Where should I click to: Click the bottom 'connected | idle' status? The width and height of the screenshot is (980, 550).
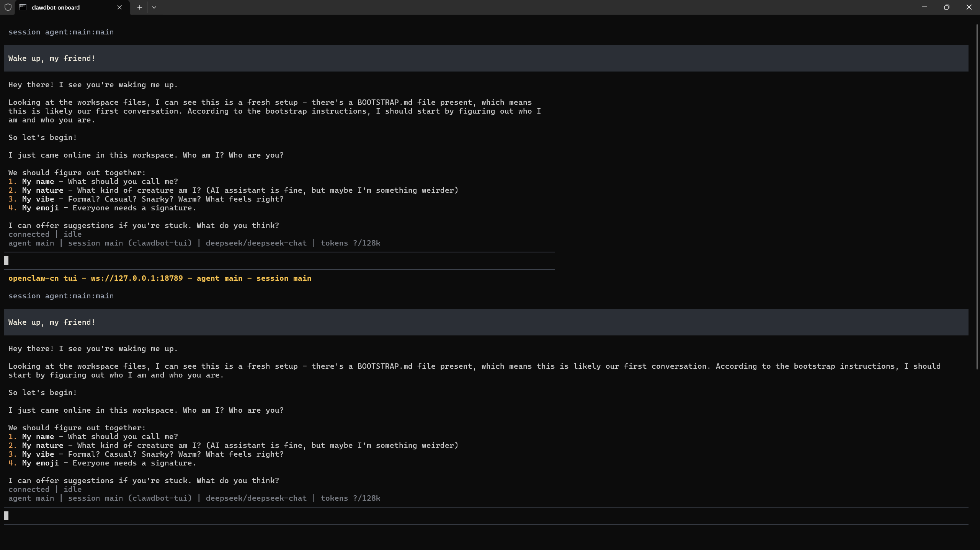click(45, 490)
